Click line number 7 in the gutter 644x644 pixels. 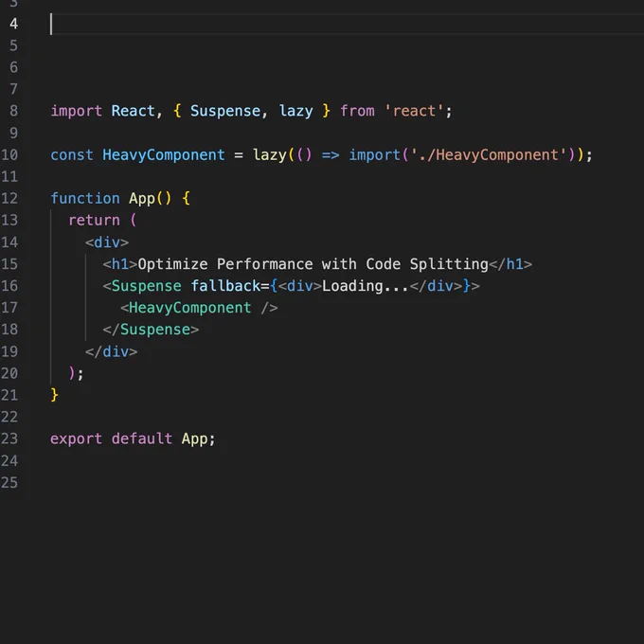[x=13, y=89]
